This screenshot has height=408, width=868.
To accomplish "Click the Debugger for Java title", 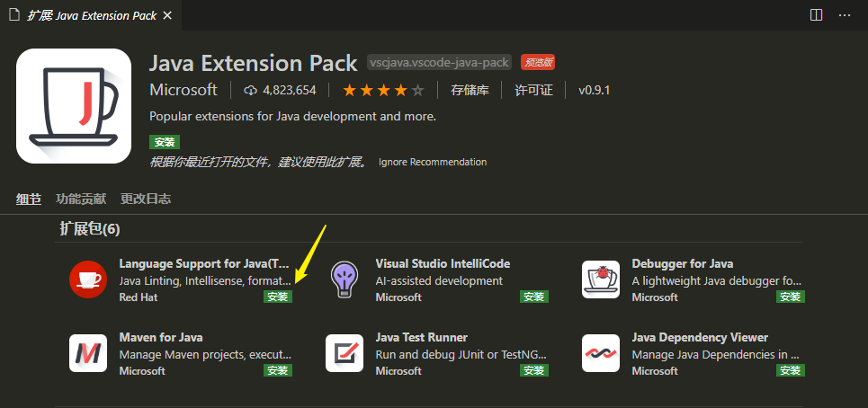I will tap(683, 263).
